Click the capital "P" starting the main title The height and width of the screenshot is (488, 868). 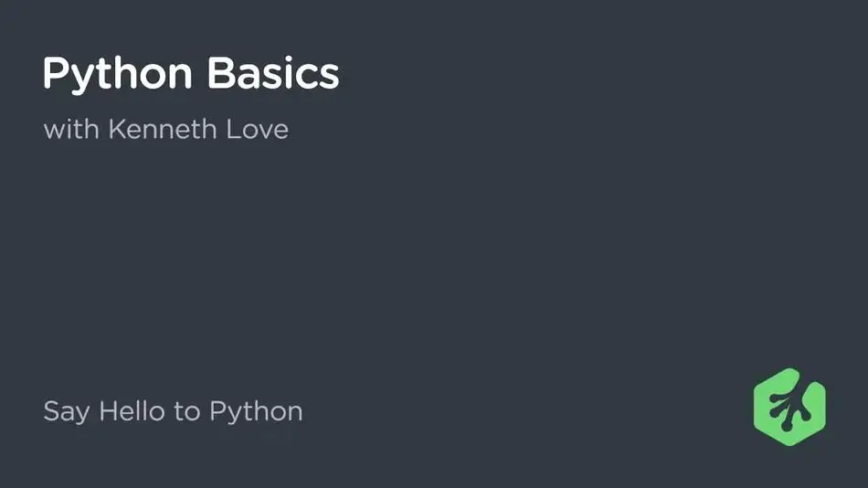[56, 72]
